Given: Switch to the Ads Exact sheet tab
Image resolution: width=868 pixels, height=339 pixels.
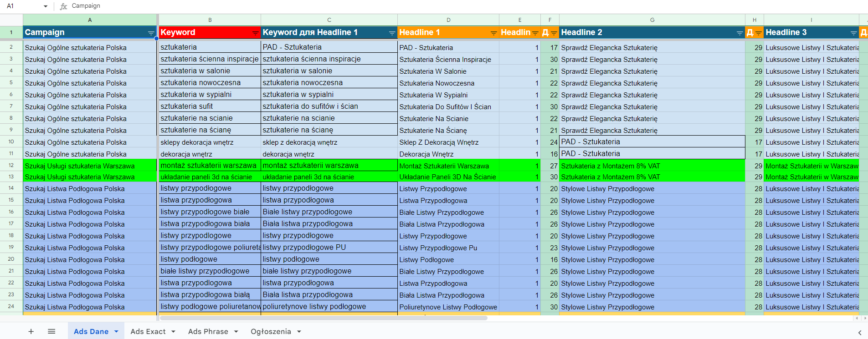Looking at the screenshot, I should (148, 331).
